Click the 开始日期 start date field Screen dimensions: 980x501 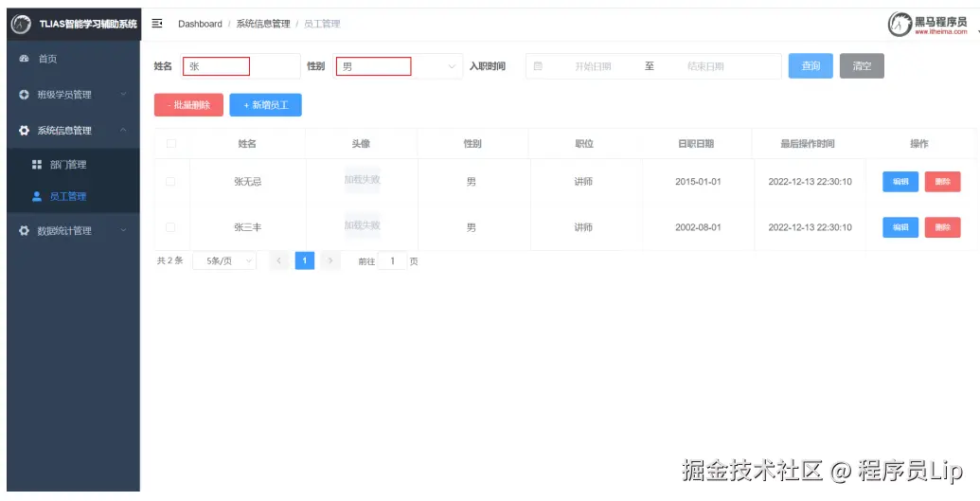[593, 66]
